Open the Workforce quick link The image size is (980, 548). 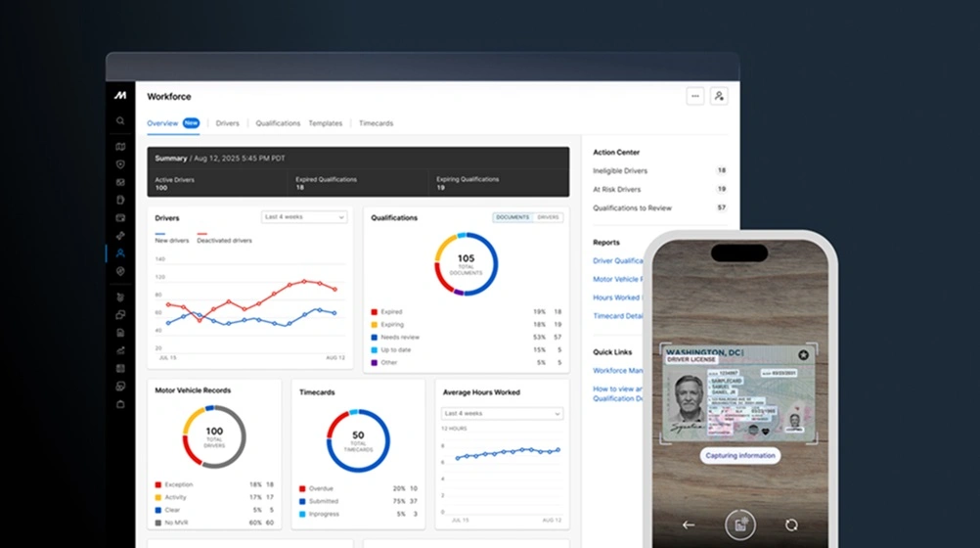617,370
